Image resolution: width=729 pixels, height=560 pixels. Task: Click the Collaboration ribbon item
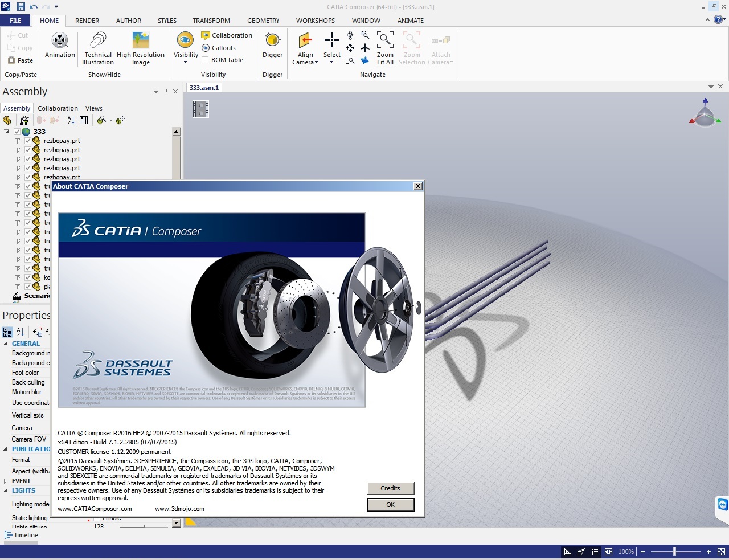pyautogui.click(x=227, y=35)
